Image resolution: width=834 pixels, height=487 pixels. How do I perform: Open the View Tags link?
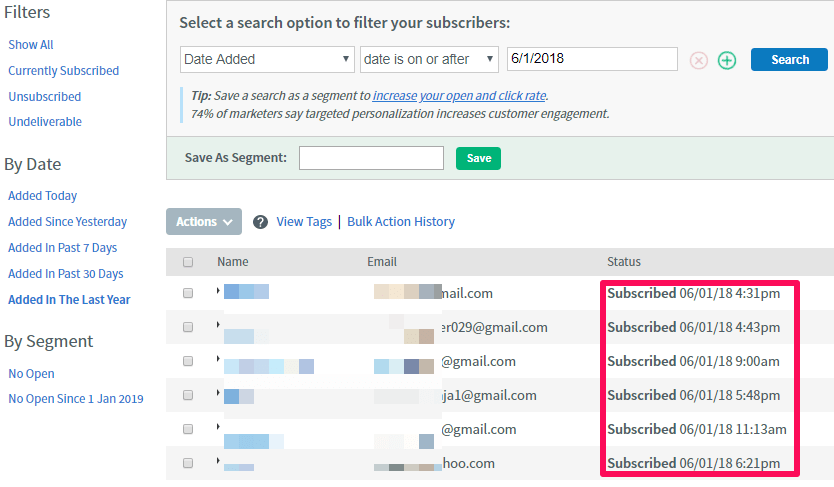click(304, 222)
